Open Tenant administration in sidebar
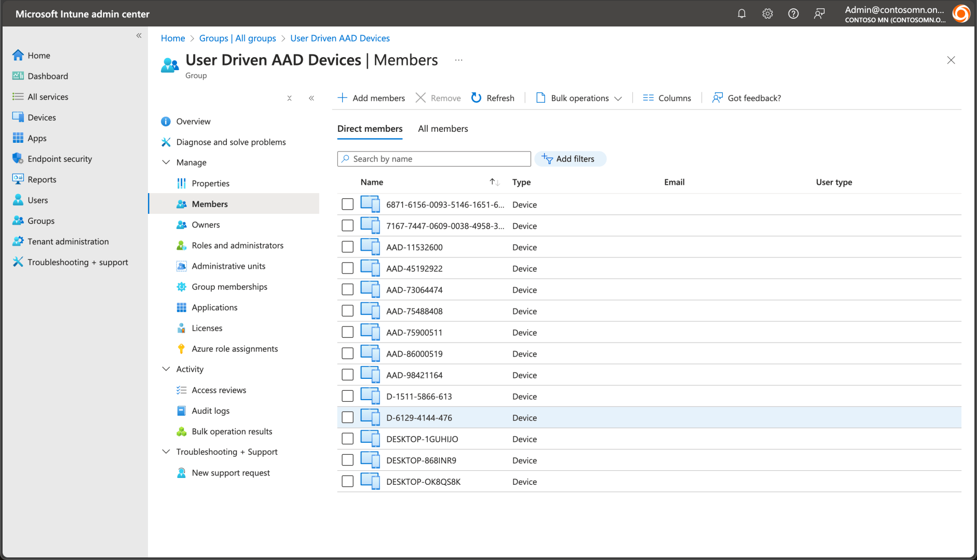This screenshot has width=977, height=560. click(x=68, y=241)
